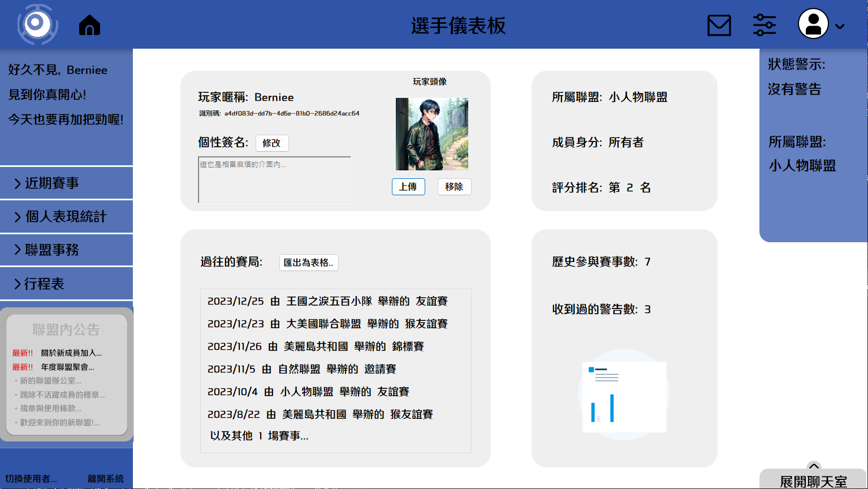
Task: Open the 年度聯盟聚會 announcement
Action: click(x=67, y=367)
